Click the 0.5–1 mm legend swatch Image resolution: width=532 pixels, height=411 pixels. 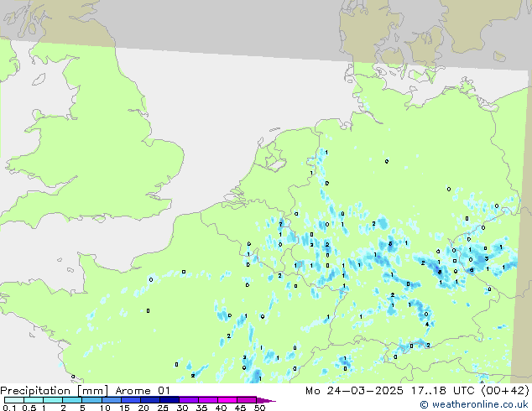point(34,400)
